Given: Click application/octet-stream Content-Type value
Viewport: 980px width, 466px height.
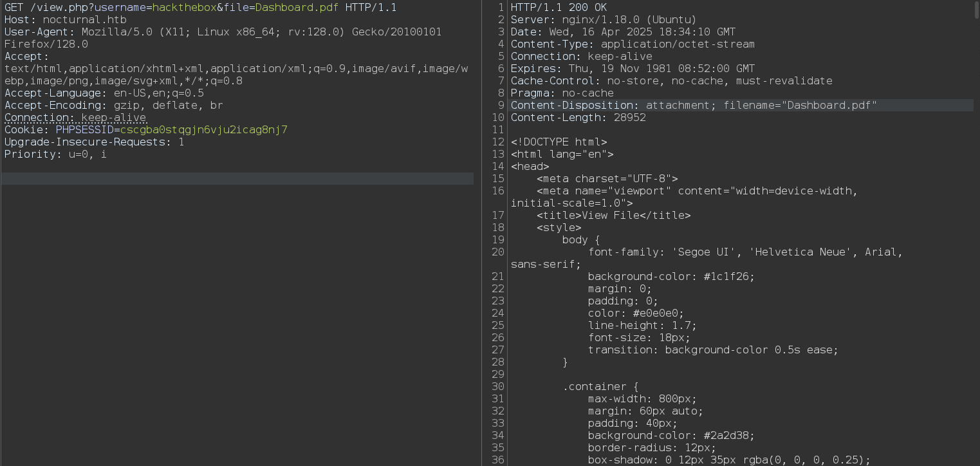Looking at the screenshot, I should tap(677, 44).
